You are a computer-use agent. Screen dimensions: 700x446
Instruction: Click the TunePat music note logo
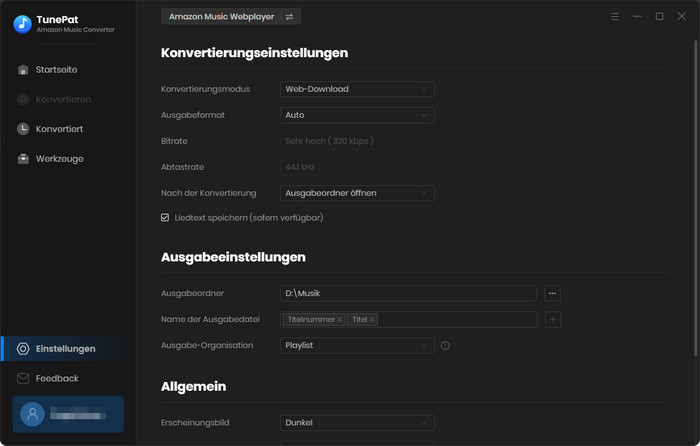[x=22, y=24]
